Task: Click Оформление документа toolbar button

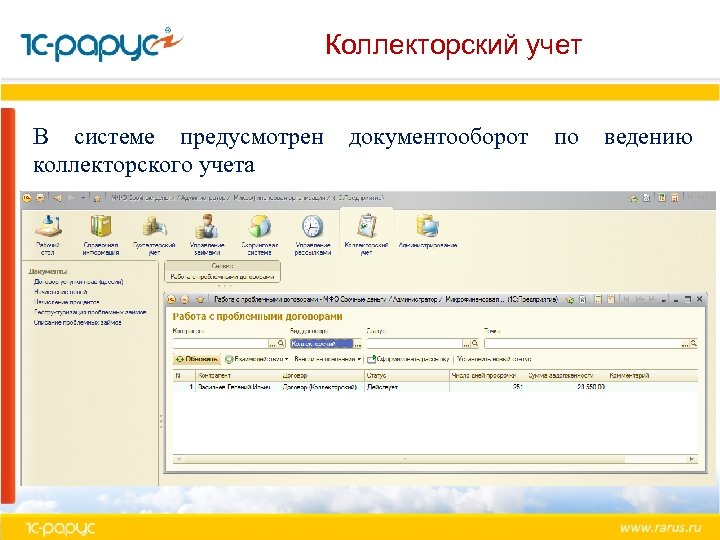Action: click(x=408, y=359)
